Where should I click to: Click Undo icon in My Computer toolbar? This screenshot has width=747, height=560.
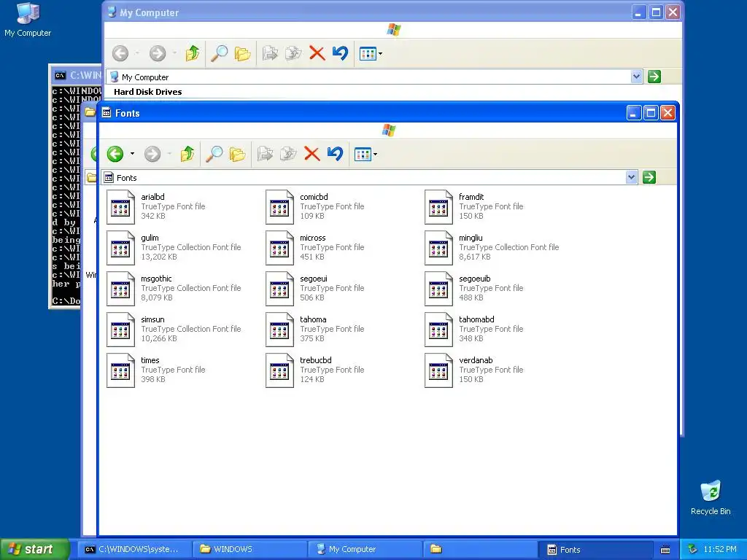point(340,53)
